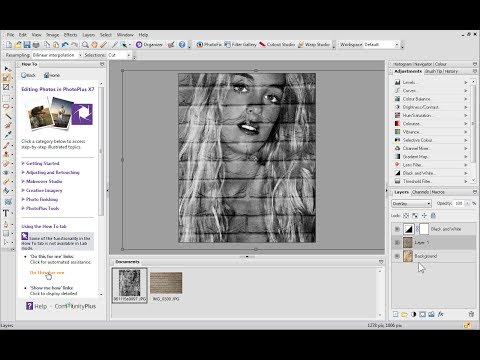The image size is (480, 360).
Task: Click New Layer icon at Layers panel bottom
Action: 395,314
